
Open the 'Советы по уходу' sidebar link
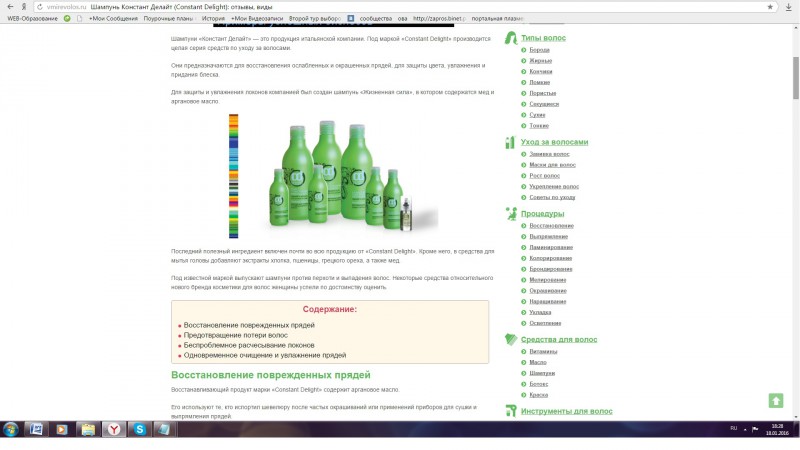tap(552, 197)
